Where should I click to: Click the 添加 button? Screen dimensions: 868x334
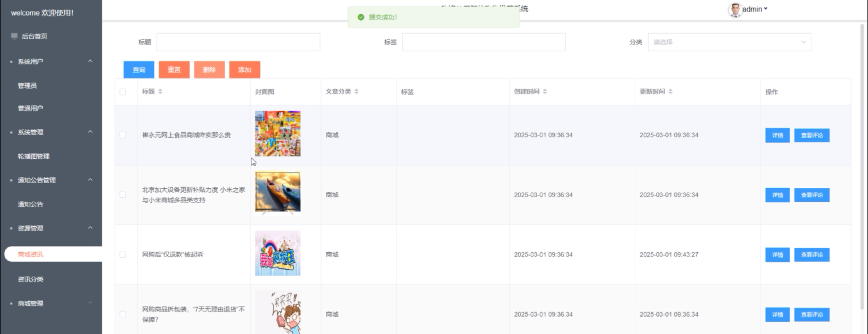point(244,70)
